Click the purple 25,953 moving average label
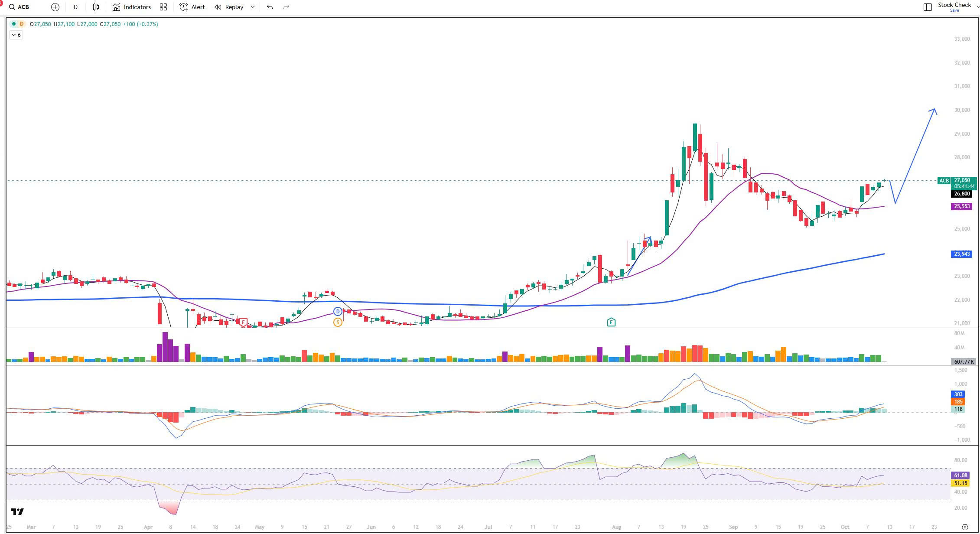The height and width of the screenshot is (534, 980). [x=961, y=206]
